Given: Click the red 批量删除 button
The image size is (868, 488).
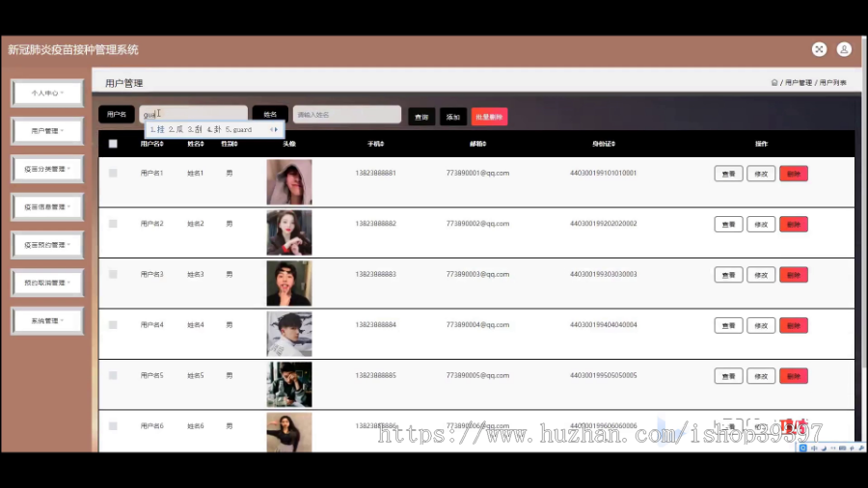Looking at the screenshot, I should [489, 117].
